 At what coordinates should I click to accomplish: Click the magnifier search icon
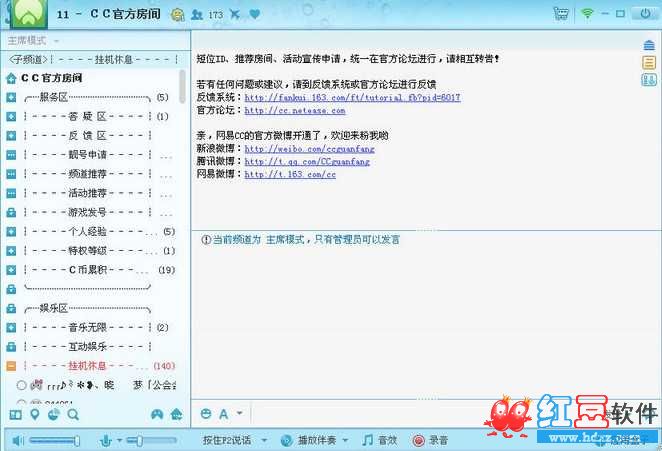73,415
